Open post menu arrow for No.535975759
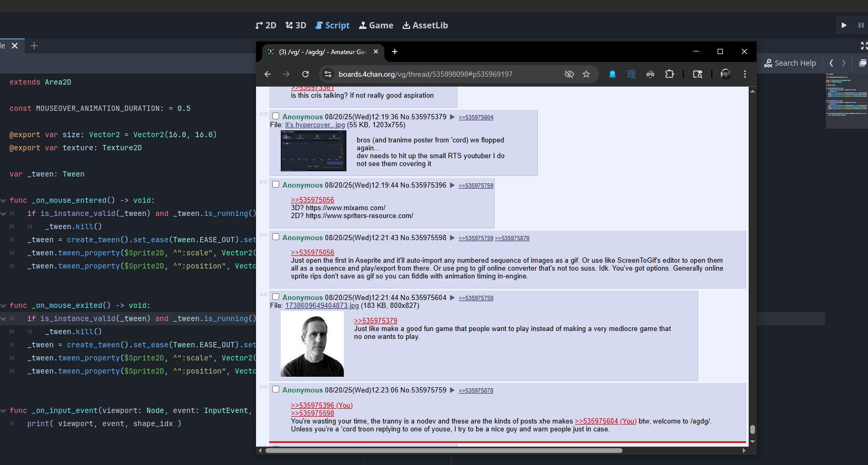 [x=452, y=390]
